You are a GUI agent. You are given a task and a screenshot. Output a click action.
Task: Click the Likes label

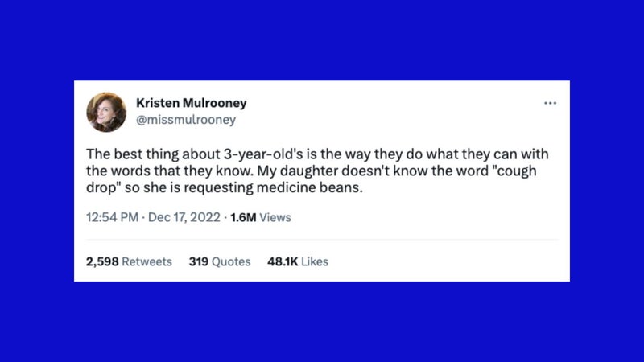click(315, 261)
